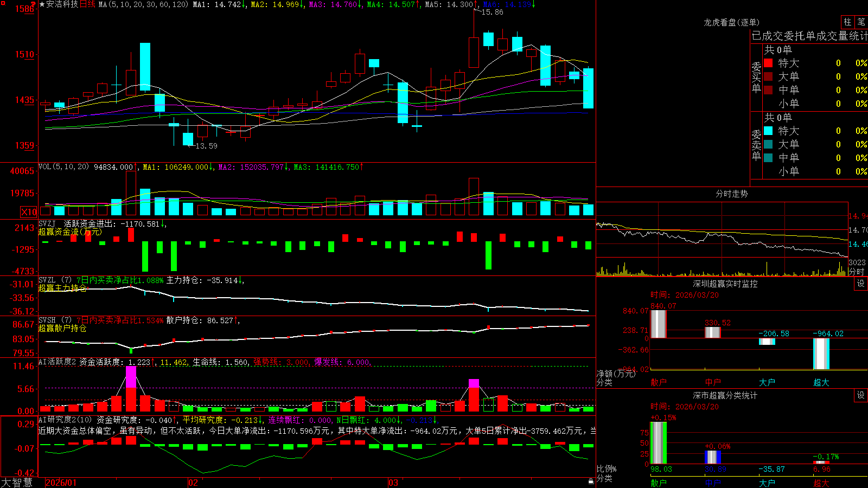The height and width of the screenshot is (488, 868).
Task: Click the 共 0单 total under 委卖单
Action: click(x=778, y=117)
